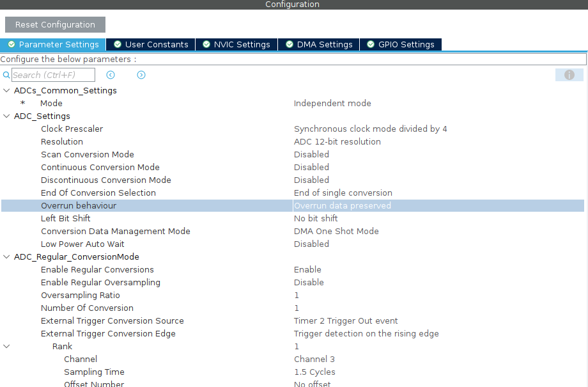This screenshot has width=588, height=387.
Task: Select Conversion Data Management Mode parameter
Action: pos(116,231)
